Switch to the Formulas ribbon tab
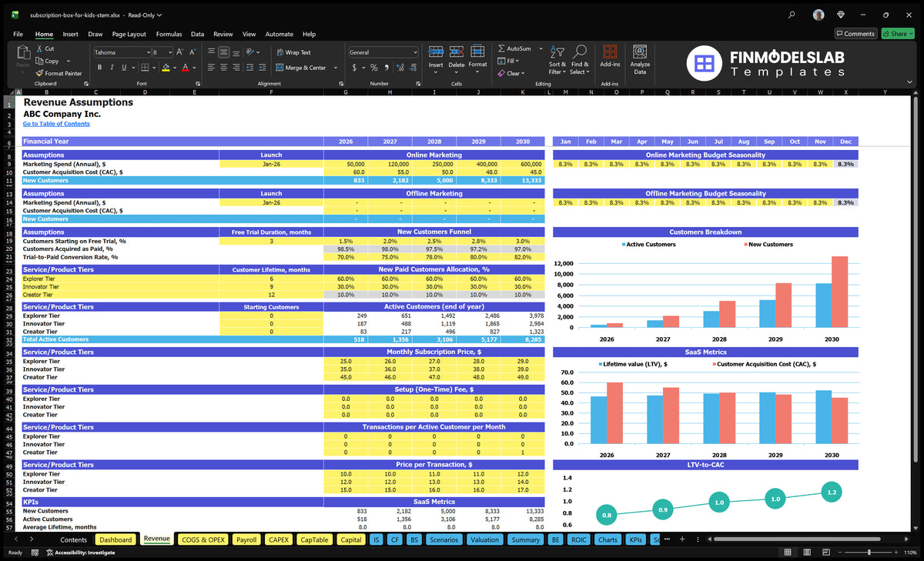Image resolution: width=924 pixels, height=561 pixels. 169,34
